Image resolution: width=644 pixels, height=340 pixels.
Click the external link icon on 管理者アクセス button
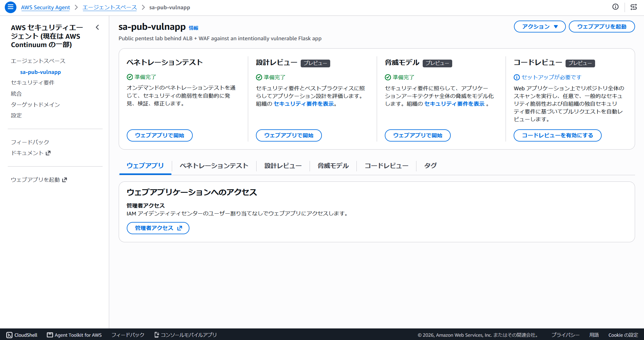180,228
